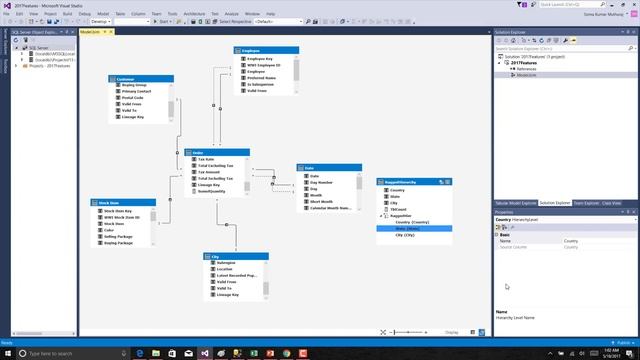Click the Customer table header icon

pyautogui.click(x=113, y=79)
